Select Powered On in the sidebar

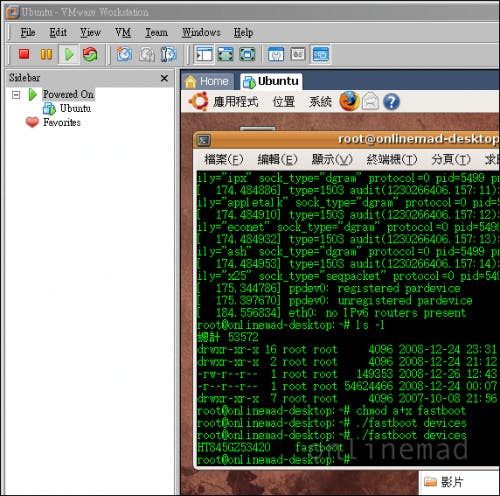pyautogui.click(x=68, y=94)
